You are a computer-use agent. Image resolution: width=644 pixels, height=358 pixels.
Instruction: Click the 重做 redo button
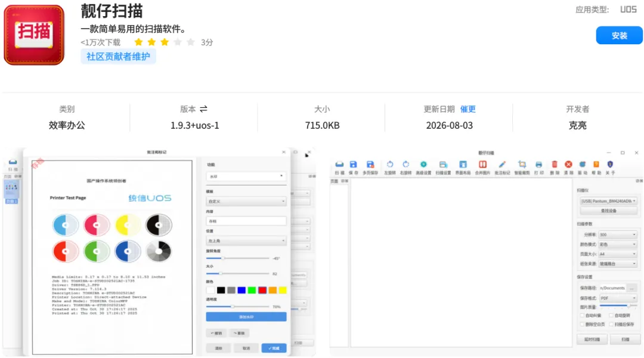pyautogui.click(x=239, y=333)
